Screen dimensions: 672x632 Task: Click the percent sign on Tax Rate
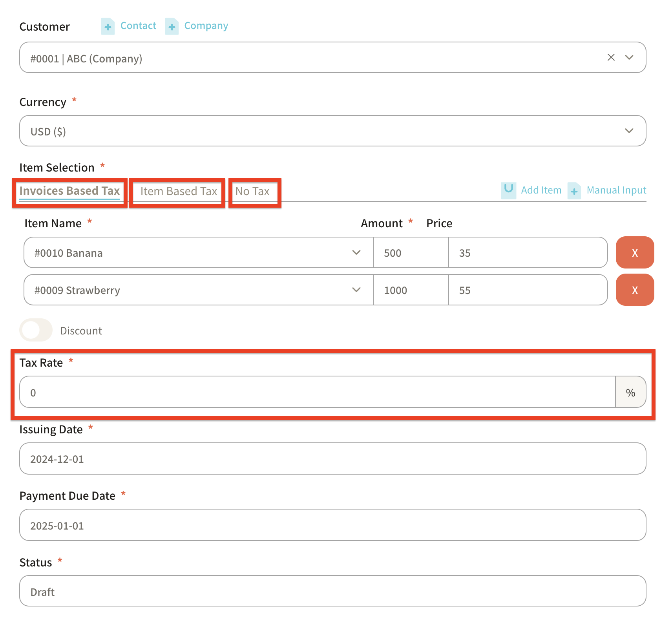pos(630,393)
